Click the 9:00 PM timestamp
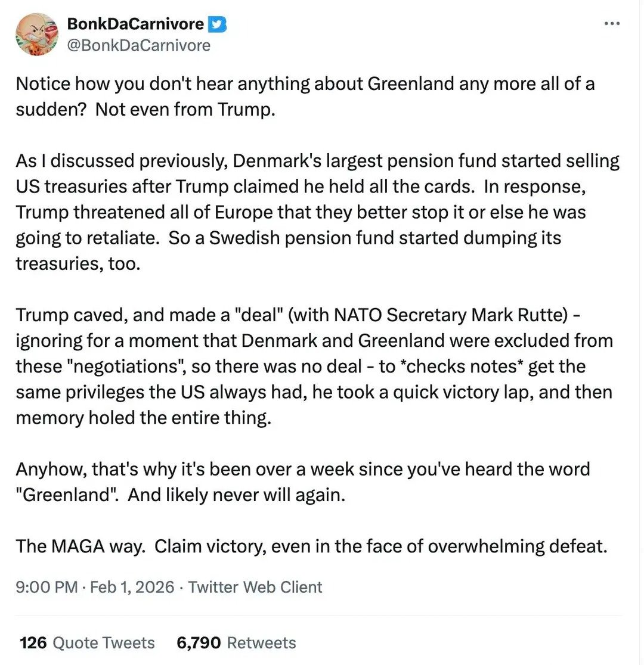644x665 pixels. coord(47,587)
